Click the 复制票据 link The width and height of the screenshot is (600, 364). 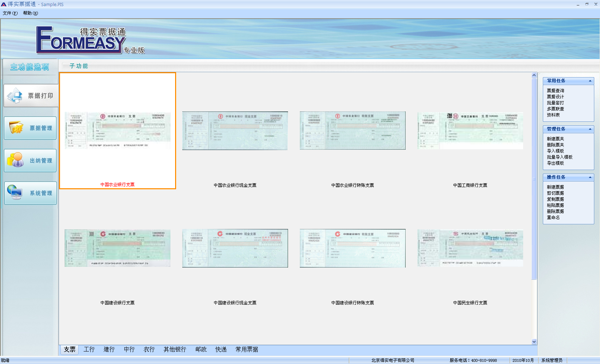555,199
